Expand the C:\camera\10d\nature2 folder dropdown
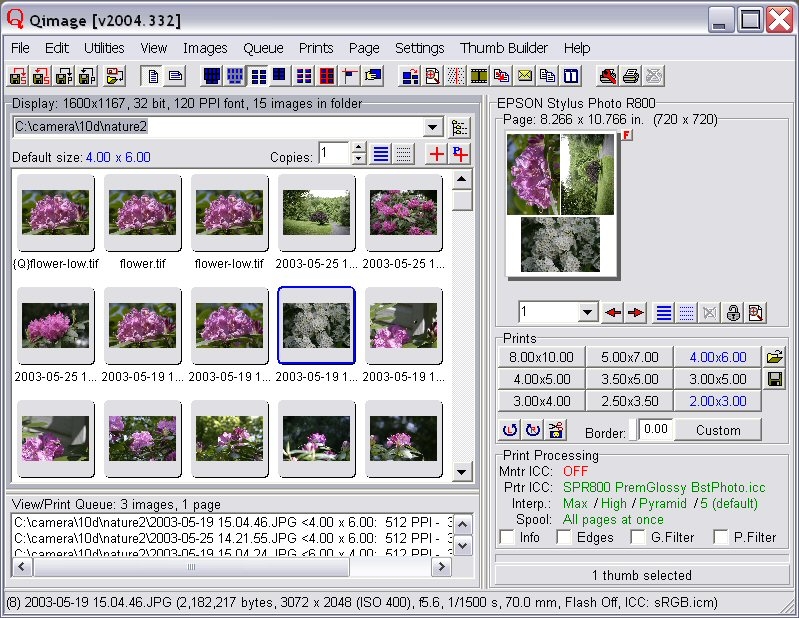The width and height of the screenshot is (799, 618). (433, 127)
